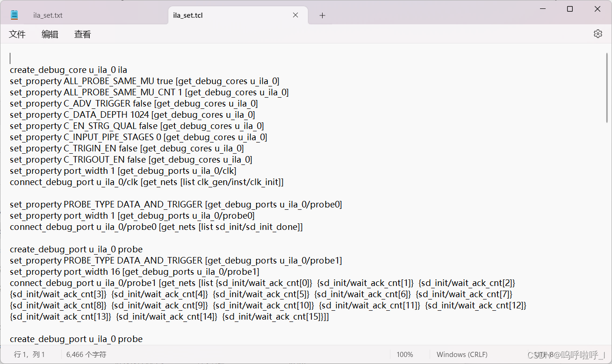Open the 编辑 menu

pos(50,34)
